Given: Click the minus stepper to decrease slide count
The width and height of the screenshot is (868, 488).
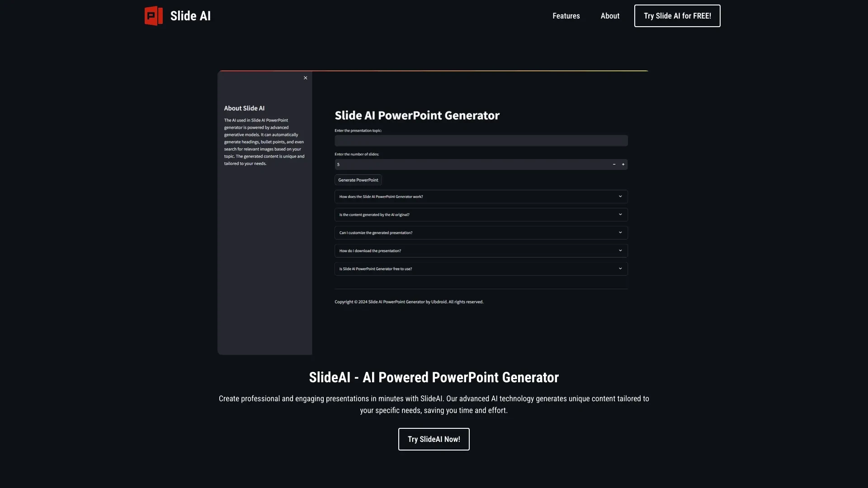Looking at the screenshot, I should click(614, 164).
